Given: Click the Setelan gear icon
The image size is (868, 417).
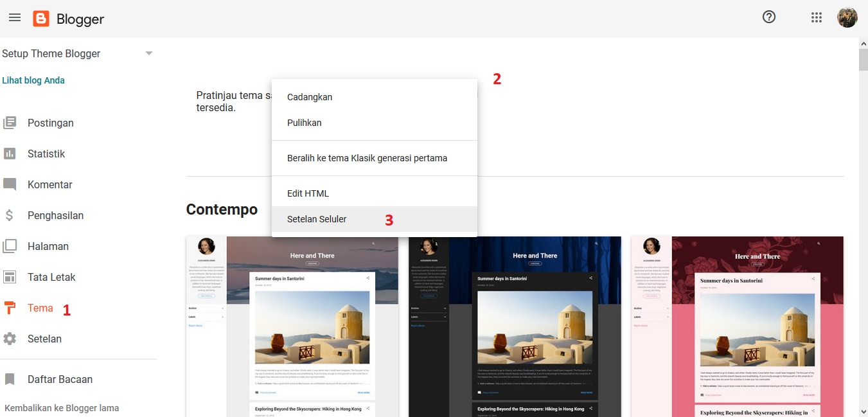Looking at the screenshot, I should pyautogui.click(x=10, y=339).
